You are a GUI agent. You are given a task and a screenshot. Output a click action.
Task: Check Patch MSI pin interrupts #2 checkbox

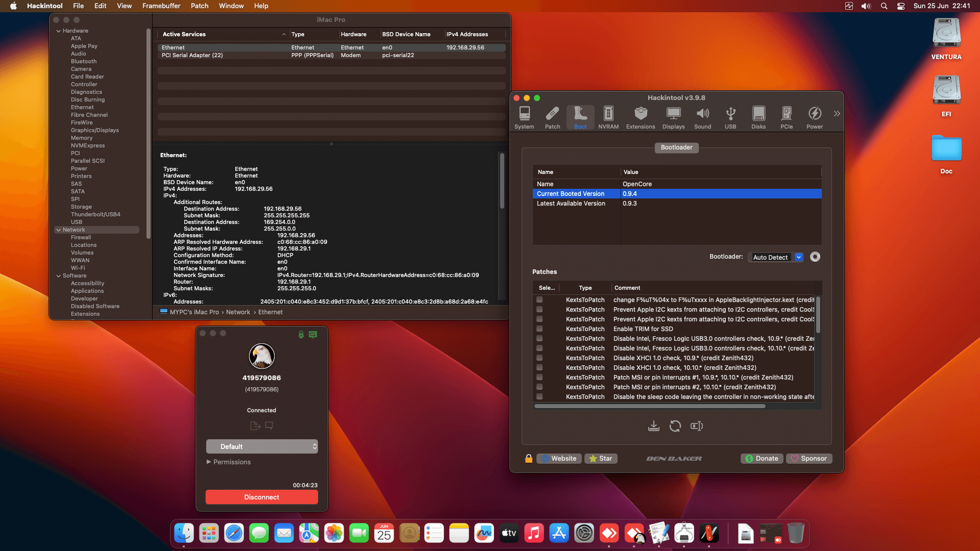point(540,387)
